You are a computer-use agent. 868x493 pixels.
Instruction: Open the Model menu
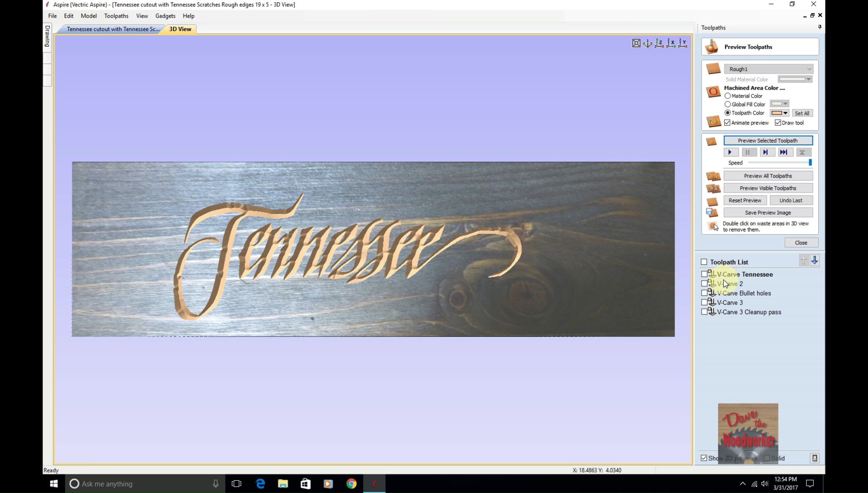[89, 16]
